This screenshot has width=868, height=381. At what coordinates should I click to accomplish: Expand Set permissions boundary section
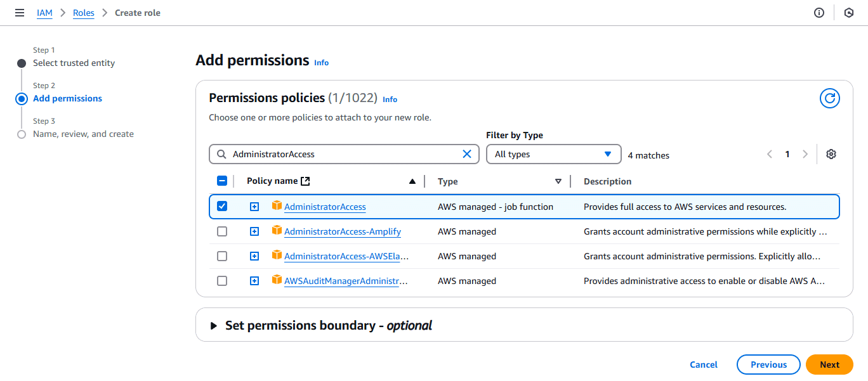tap(214, 325)
